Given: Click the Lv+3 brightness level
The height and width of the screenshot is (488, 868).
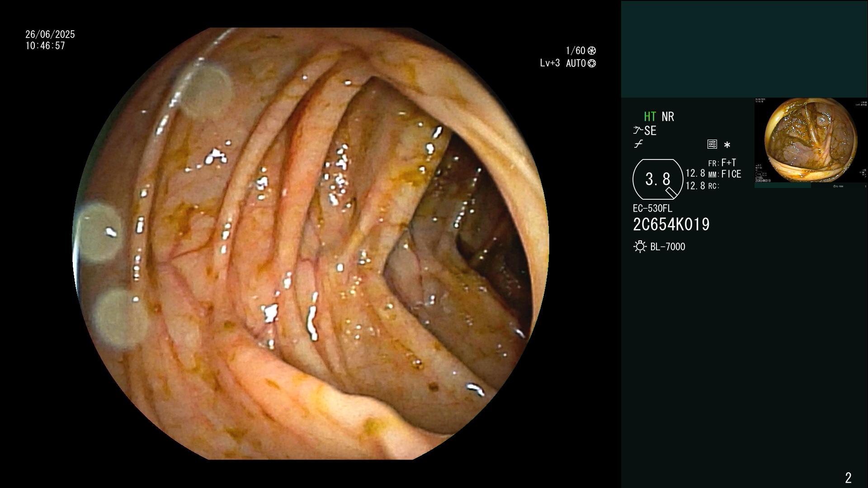Looking at the screenshot, I should coord(550,63).
